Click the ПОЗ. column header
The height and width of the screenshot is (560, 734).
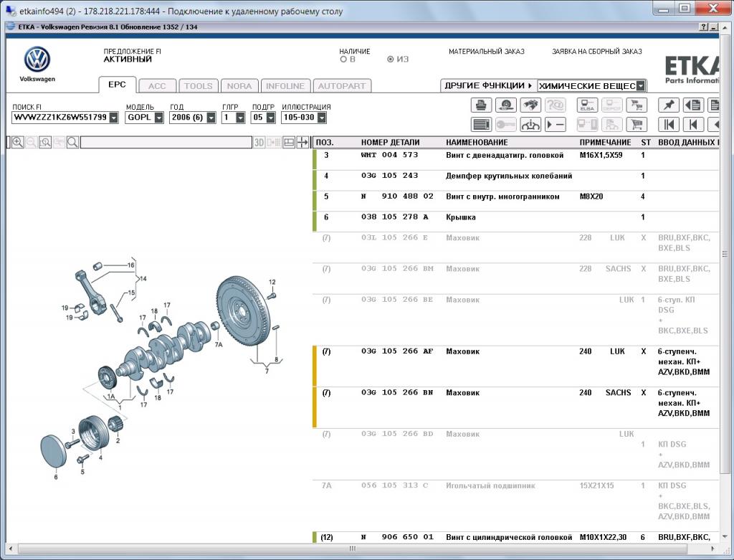325,143
